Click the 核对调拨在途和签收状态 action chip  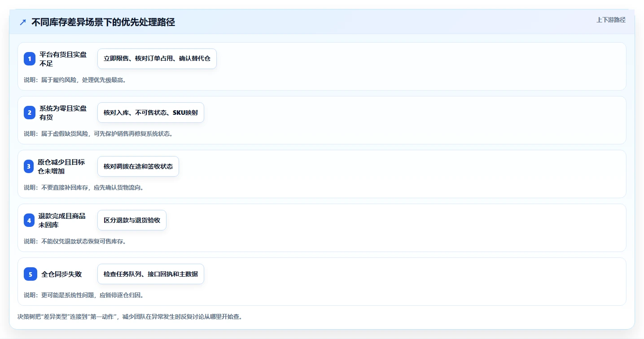[x=138, y=166]
